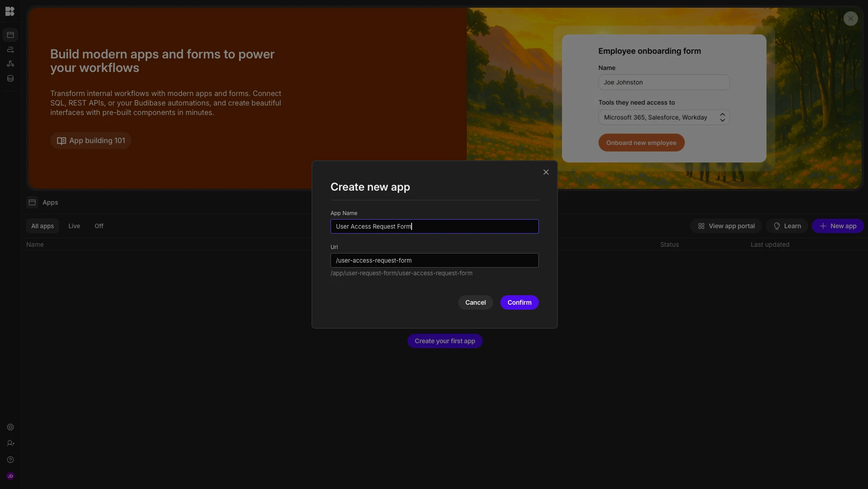This screenshot has width=868, height=489.
Task: Open Settings gear in sidebar
Action: tap(10, 427)
